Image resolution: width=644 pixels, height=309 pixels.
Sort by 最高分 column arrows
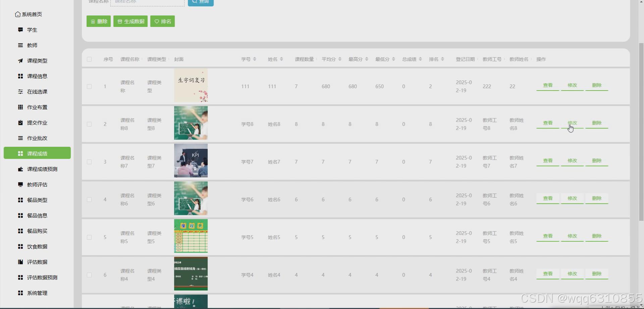(367, 59)
